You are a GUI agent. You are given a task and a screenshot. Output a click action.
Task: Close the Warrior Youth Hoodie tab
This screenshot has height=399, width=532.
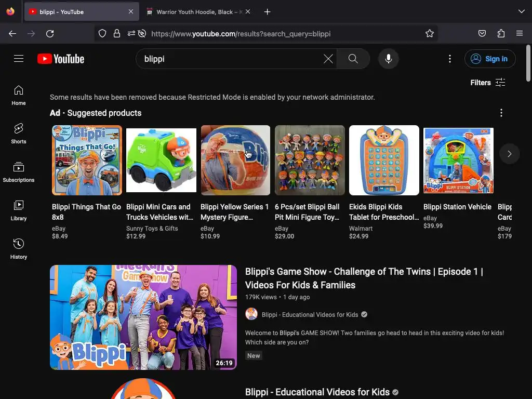point(248,11)
